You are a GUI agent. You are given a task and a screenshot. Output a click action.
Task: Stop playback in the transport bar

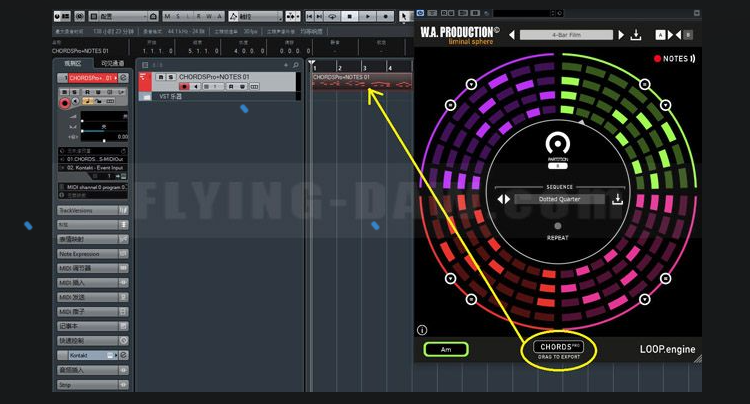(x=350, y=16)
